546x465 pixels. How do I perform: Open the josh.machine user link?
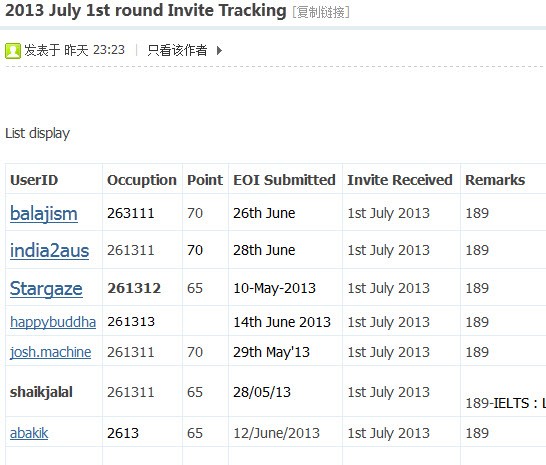(50, 352)
